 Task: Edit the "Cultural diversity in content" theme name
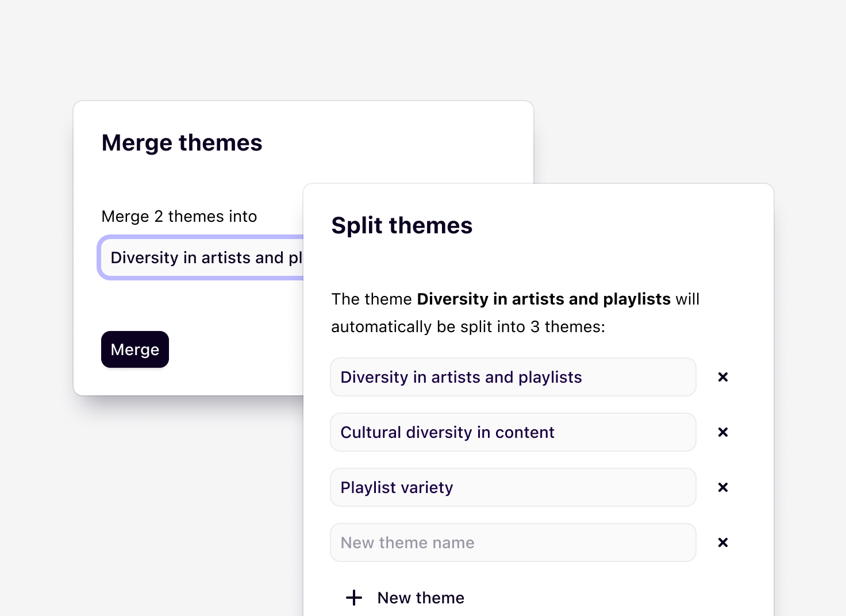click(513, 432)
